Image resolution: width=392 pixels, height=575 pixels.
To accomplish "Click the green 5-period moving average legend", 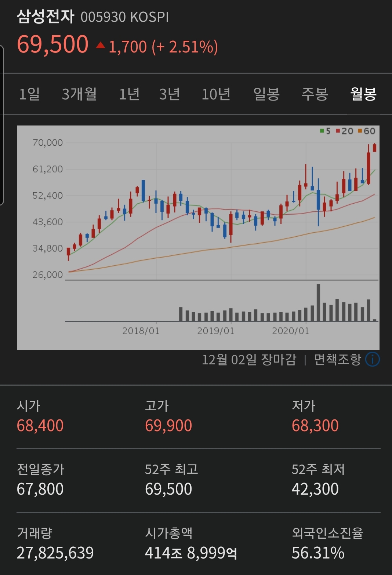I will coord(325,131).
